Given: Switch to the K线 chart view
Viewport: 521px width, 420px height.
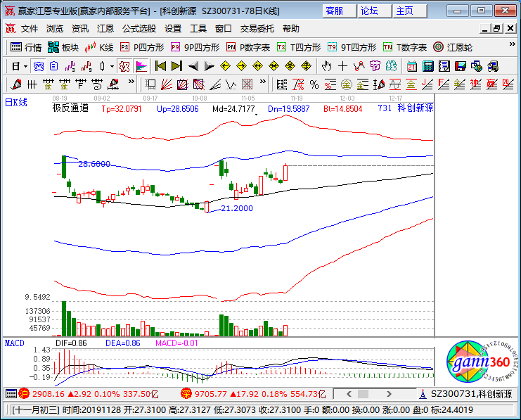Looking at the screenshot, I should click(99, 48).
